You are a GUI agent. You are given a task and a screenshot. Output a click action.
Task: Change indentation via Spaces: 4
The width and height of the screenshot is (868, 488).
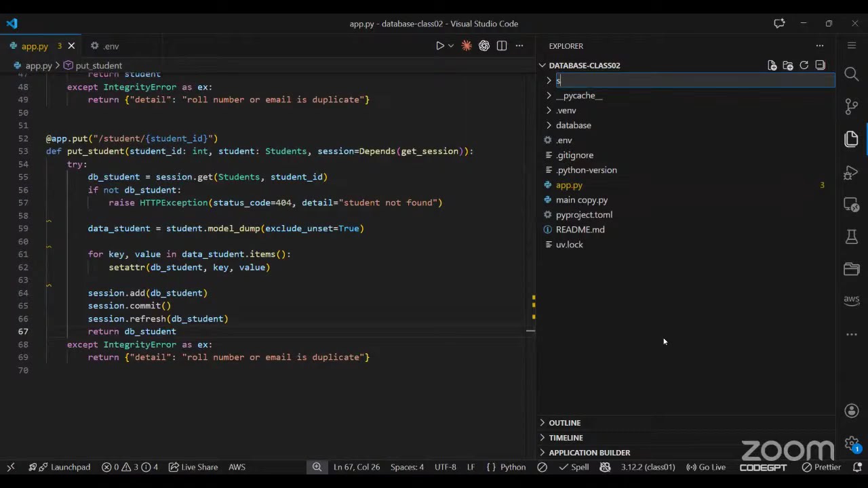[x=407, y=467]
